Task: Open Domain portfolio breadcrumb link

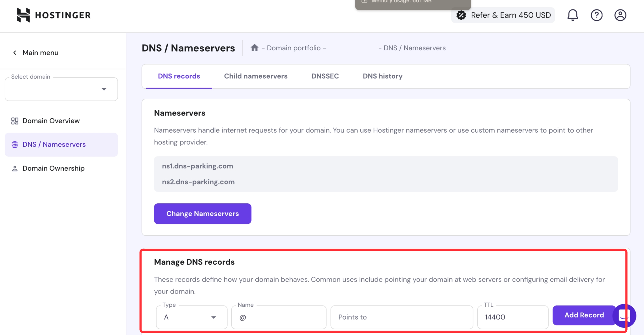Action: point(294,48)
